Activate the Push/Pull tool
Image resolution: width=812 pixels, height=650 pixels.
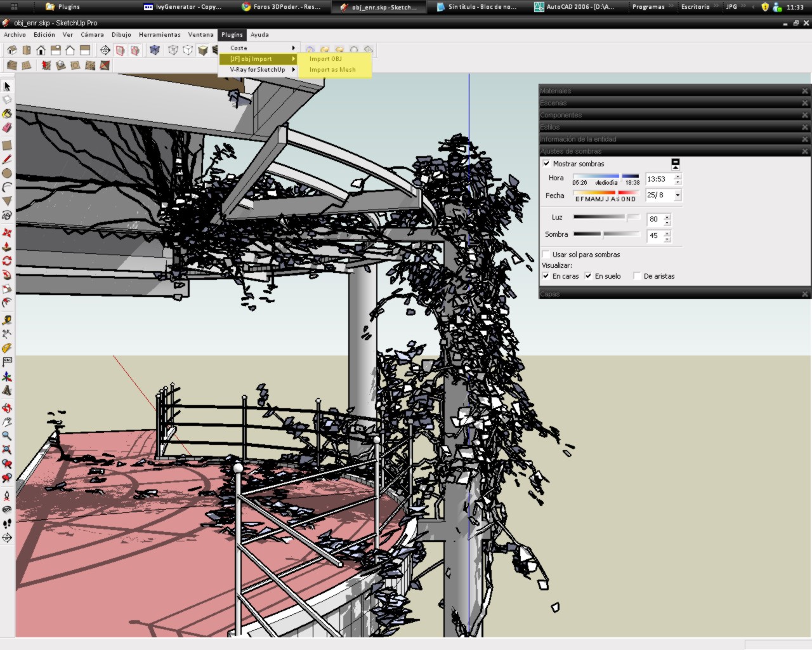(7, 247)
